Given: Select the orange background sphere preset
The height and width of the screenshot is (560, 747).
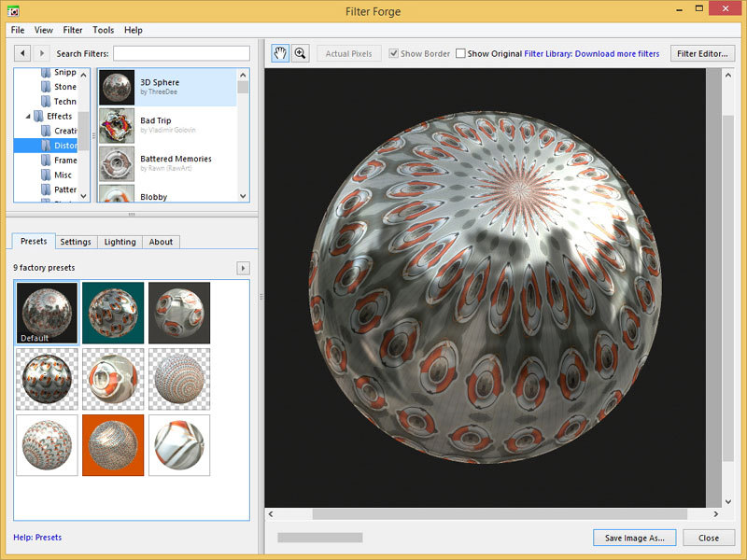Looking at the screenshot, I should point(113,445).
